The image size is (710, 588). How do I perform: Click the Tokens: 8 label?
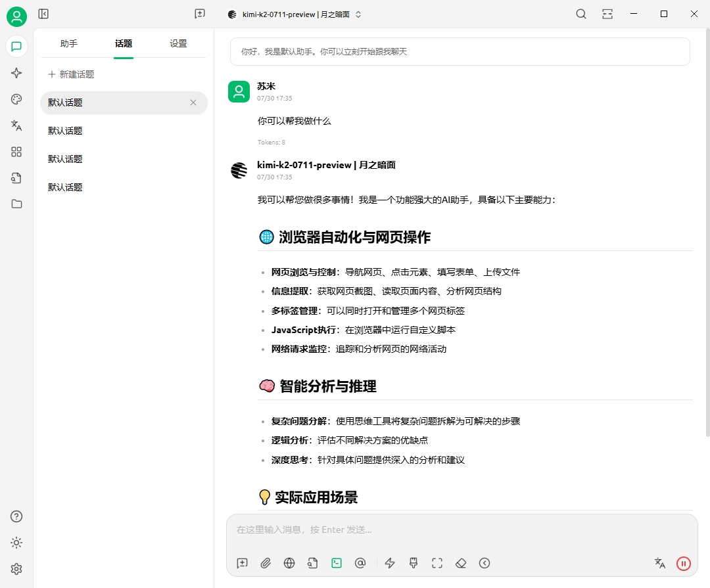272,142
